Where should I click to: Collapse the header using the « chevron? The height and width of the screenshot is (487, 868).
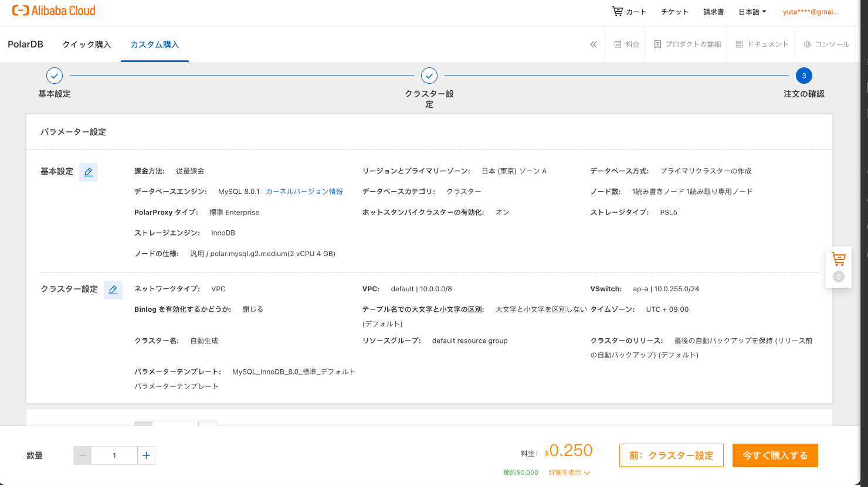tap(593, 44)
